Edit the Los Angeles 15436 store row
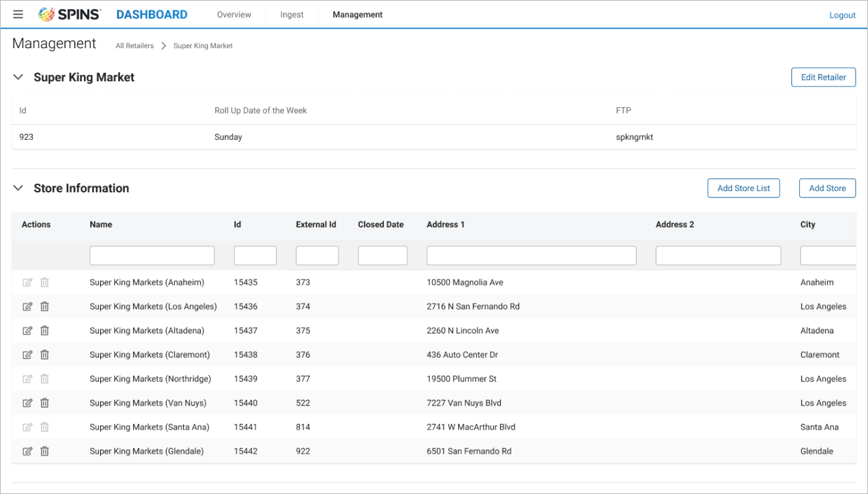The image size is (868, 494). click(27, 307)
